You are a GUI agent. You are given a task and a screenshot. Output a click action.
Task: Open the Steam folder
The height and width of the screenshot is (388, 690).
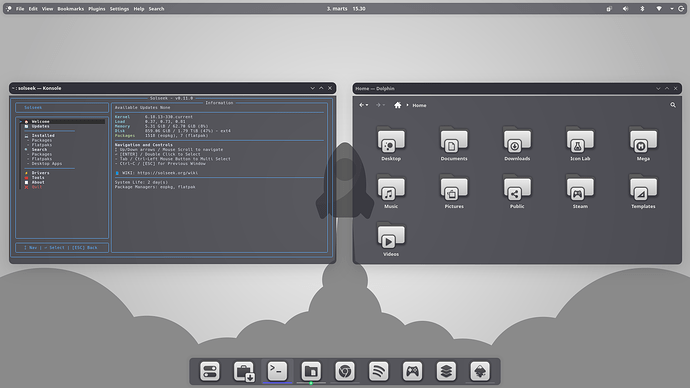[580, 191]
